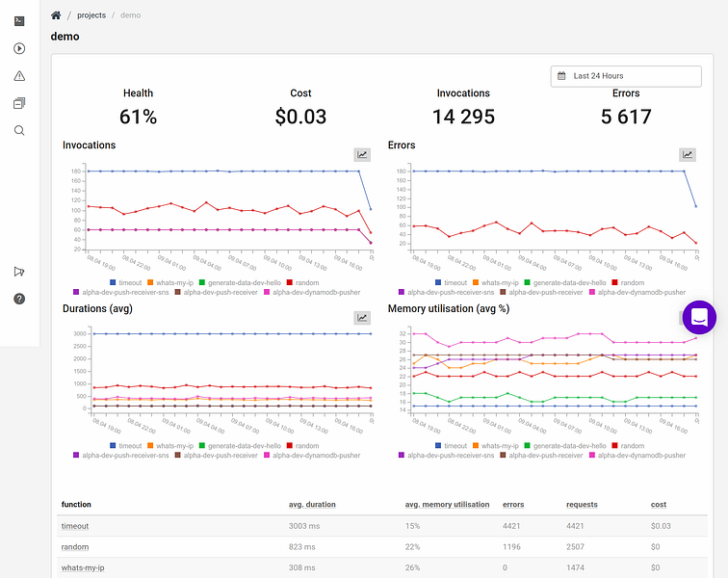
Task: Toggle random series in Invocations legend
Action: click(302, 282)
